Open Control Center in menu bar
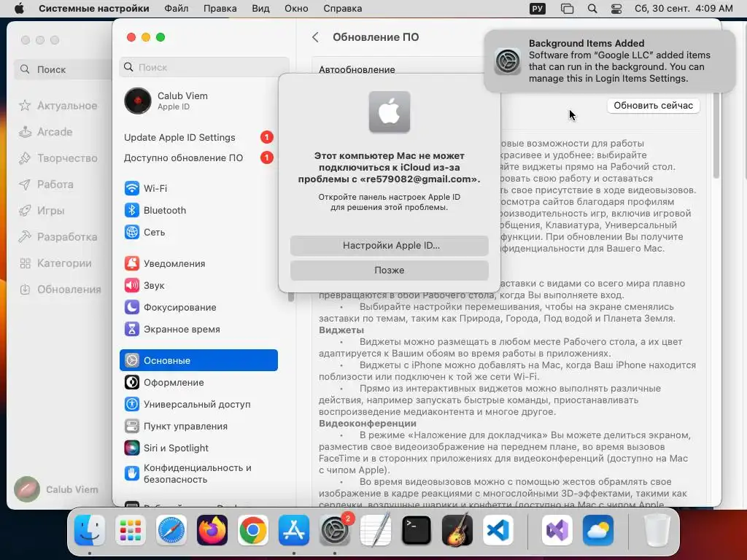The width and height of the screenshot is (747, 560). (616, 9)
